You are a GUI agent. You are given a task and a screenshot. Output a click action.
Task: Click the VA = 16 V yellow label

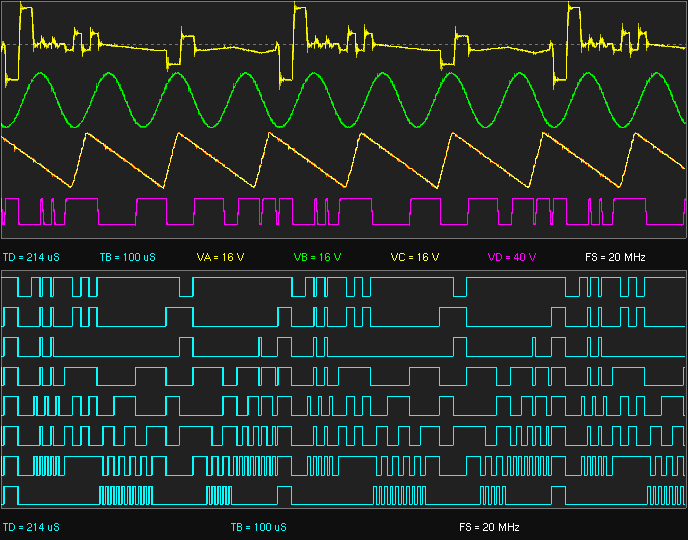[x=220, y=257]
